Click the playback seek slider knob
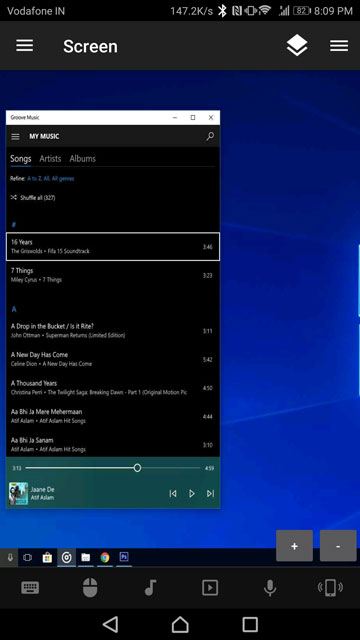 click(138, 468)
